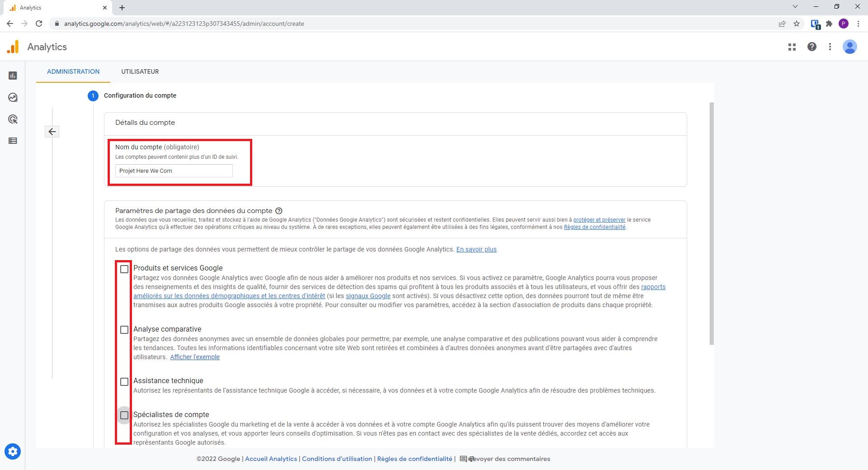The image size is (868, 470).
Task: Open the Google account avatar
Action: tap(850, 47)
